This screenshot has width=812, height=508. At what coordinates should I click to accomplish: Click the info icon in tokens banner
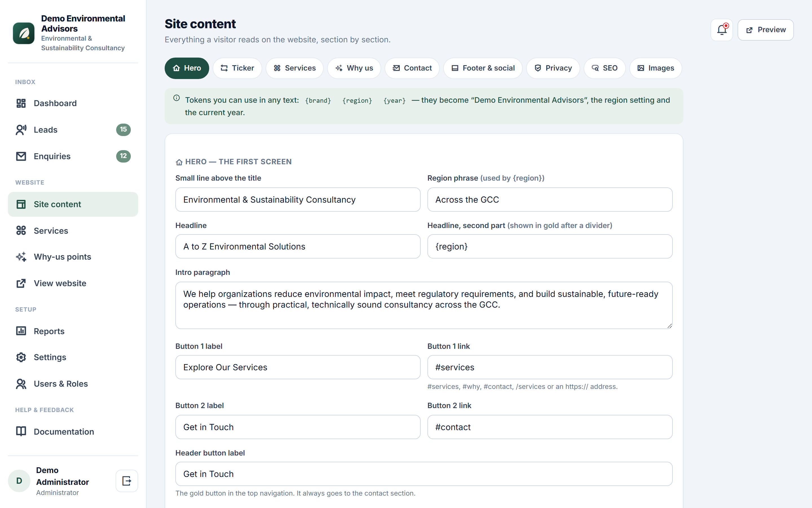pyautogui.click(x=176, y=98)
